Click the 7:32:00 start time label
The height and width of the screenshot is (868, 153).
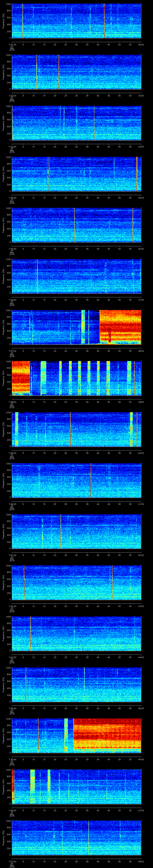point(12,96)
